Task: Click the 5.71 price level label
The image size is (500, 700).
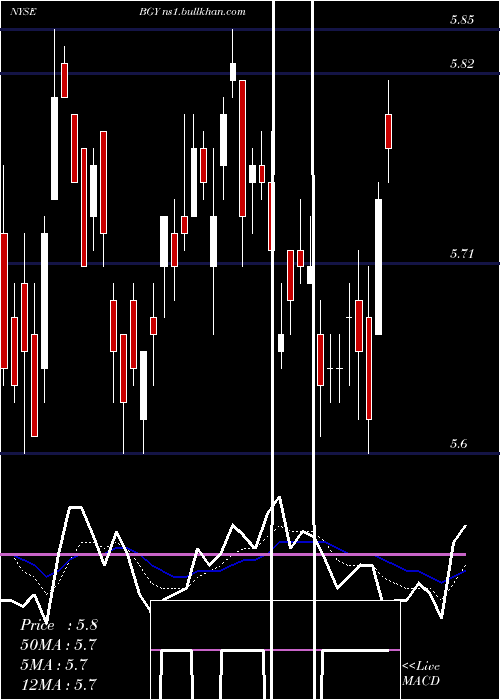Action: click(x=462, y=254)
